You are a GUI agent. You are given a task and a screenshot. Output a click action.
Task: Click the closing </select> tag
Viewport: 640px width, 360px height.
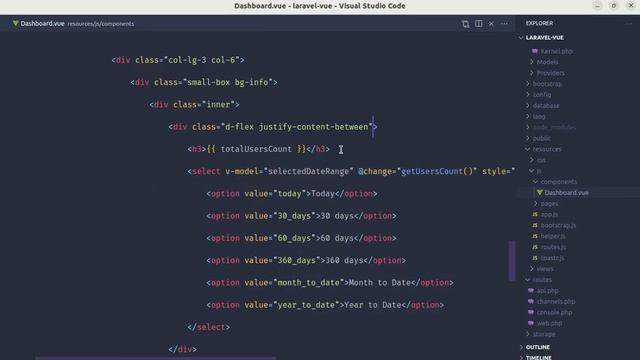pos(209,327)
